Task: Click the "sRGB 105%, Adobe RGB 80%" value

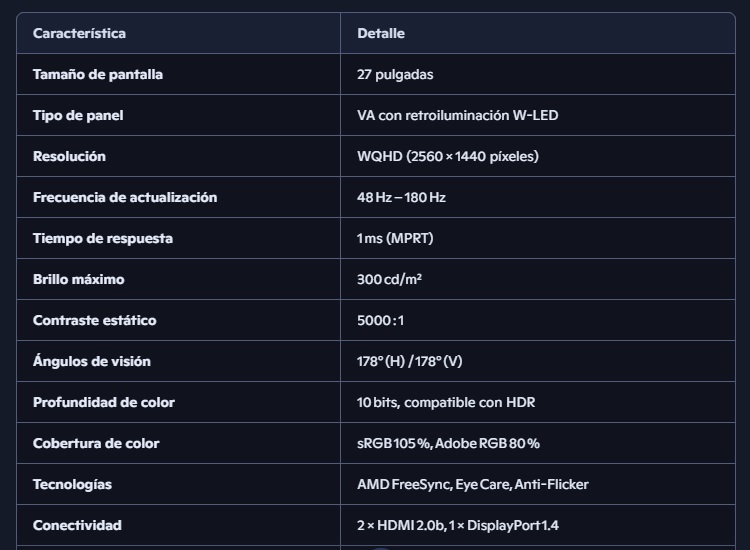Action: pyautogui.click(x=448, y=443)
